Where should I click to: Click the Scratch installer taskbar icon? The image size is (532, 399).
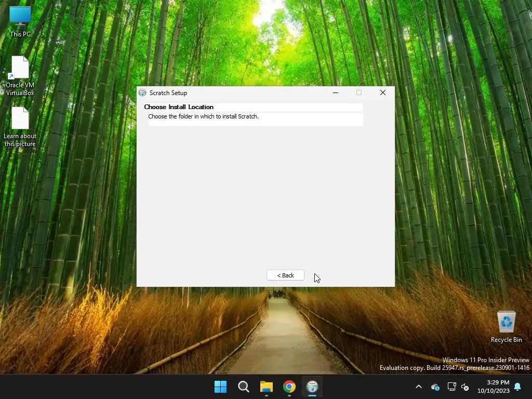point(312,387)
